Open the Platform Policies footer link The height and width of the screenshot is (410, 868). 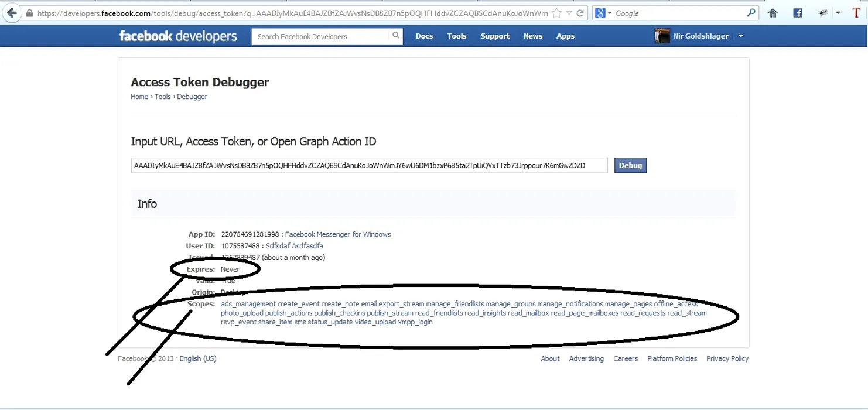tap(672, 358)
